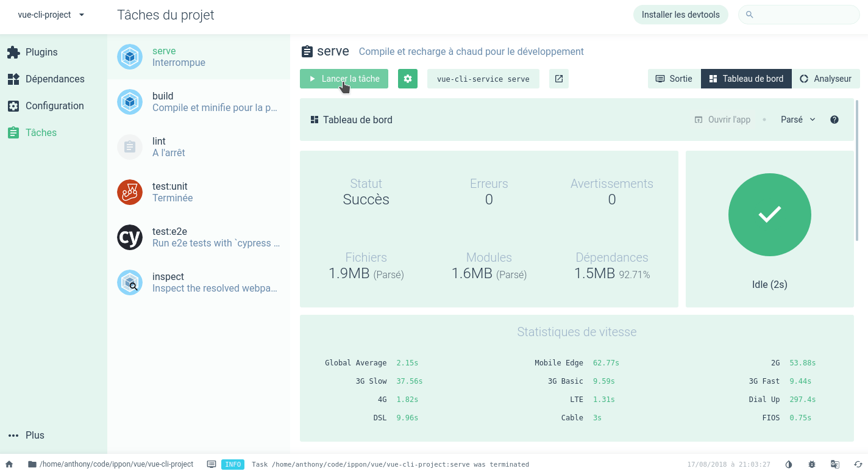Switch to the Sortie tab
This screenshot has height=474, width=868.
coord(674,78)
